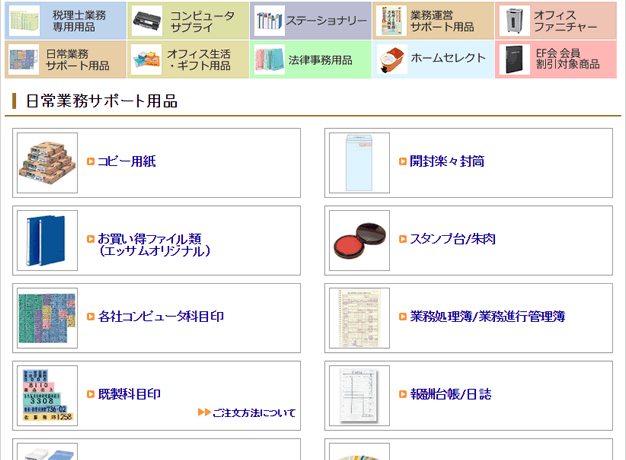Open 既製科目印 link

pyautogui.click(x=129, y=394)
